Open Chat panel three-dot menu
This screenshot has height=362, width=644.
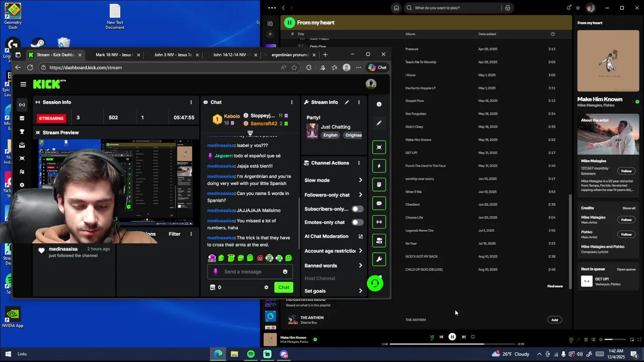[291, 102]
